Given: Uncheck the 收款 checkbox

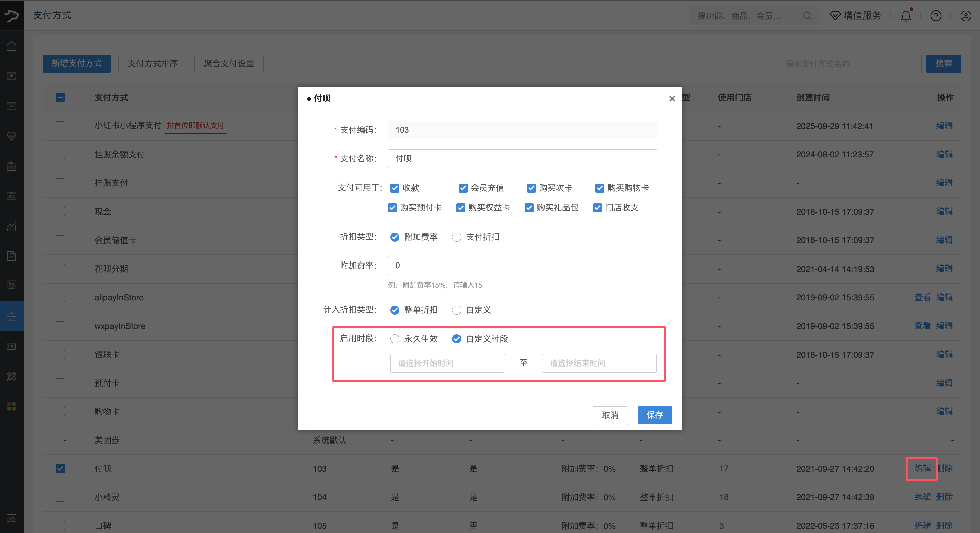Looking at the screenshot, I should click(395, 188).
